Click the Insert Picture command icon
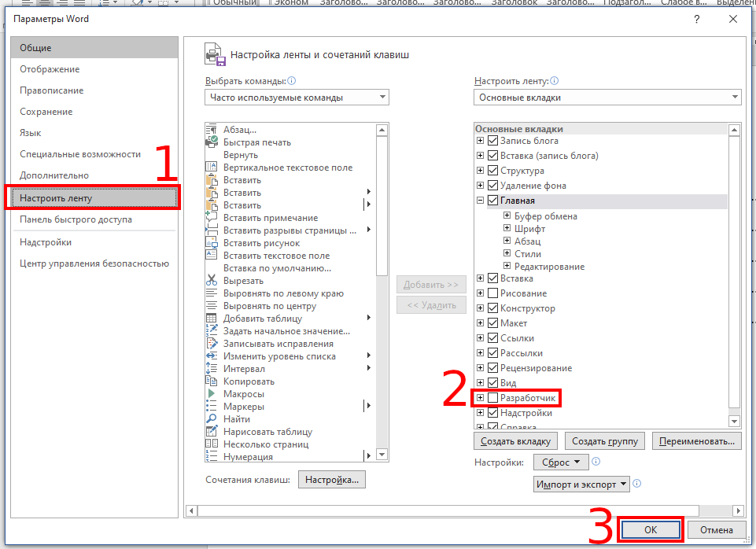 (211, 243)
